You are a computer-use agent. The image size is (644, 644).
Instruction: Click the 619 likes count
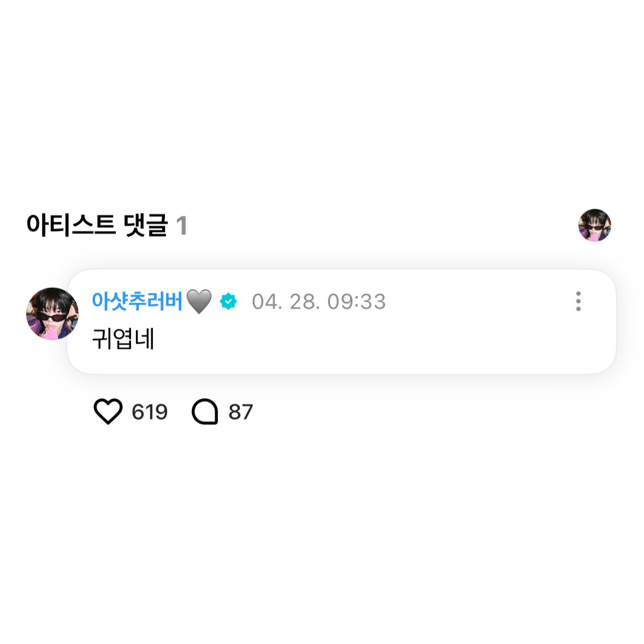149,412
